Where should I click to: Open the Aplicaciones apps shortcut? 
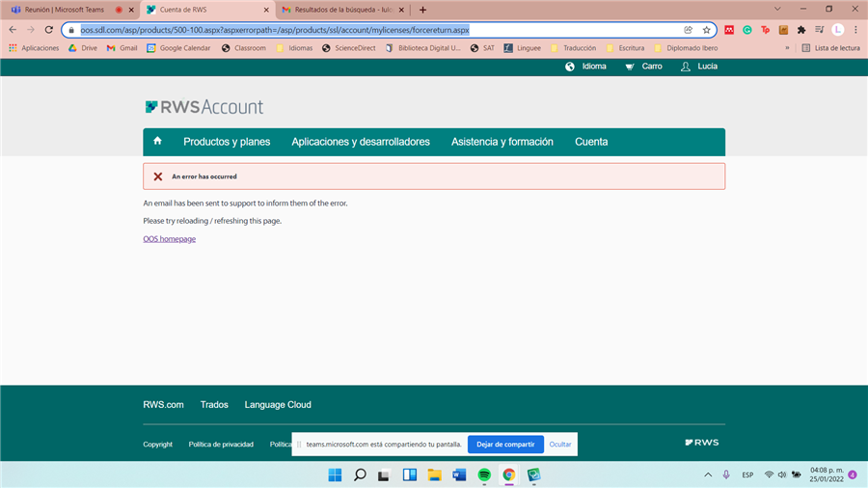[x=34, y=48]
